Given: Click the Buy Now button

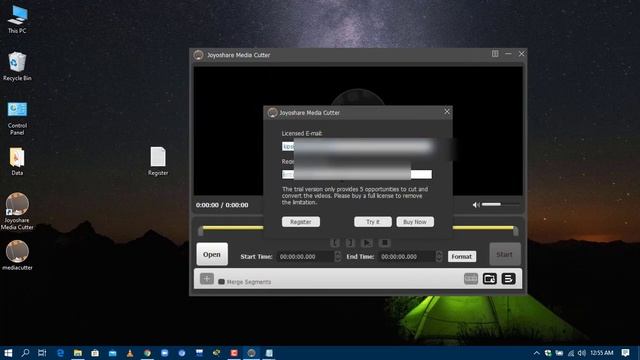Looking at the screenshot, I should click(x=415, y=222).
